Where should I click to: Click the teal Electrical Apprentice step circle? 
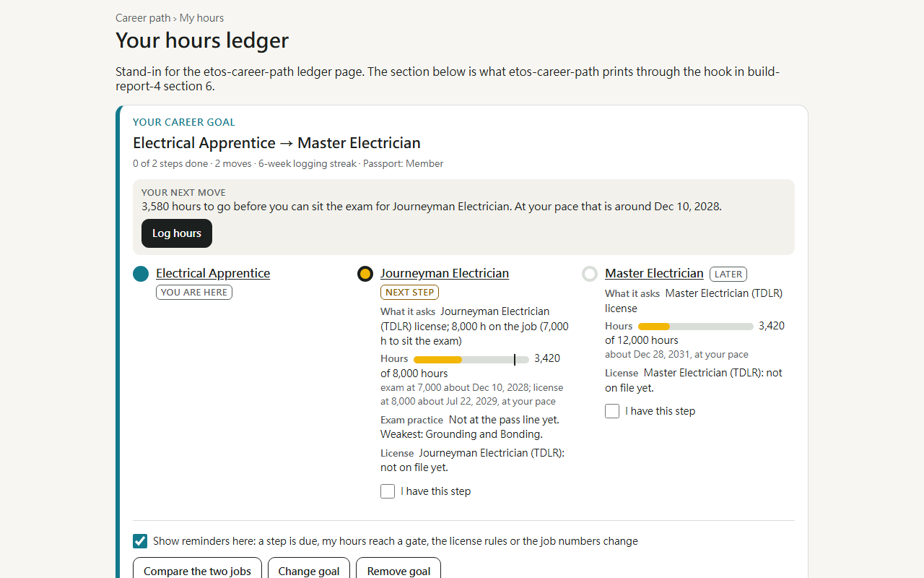pos(141,274)
